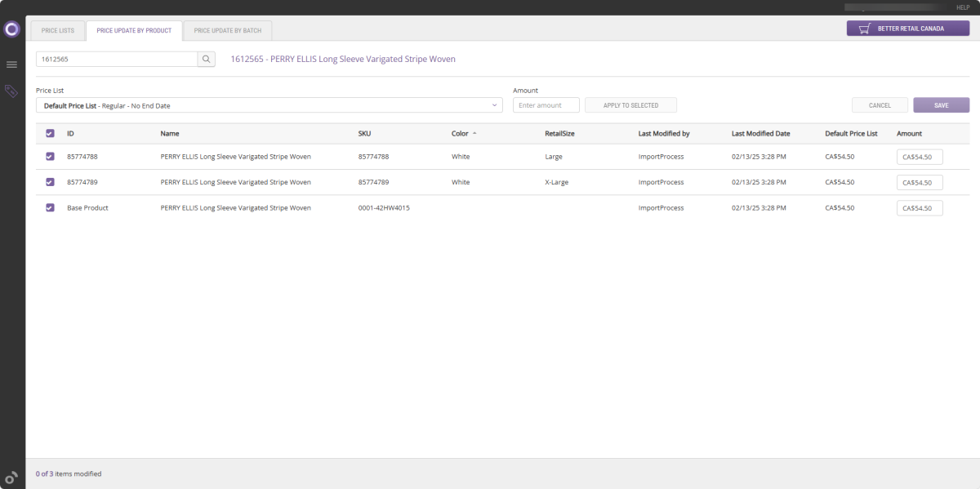Open the hamburger menu in sidebar
The width and height of the screenshot is (980, 489).
11,64
